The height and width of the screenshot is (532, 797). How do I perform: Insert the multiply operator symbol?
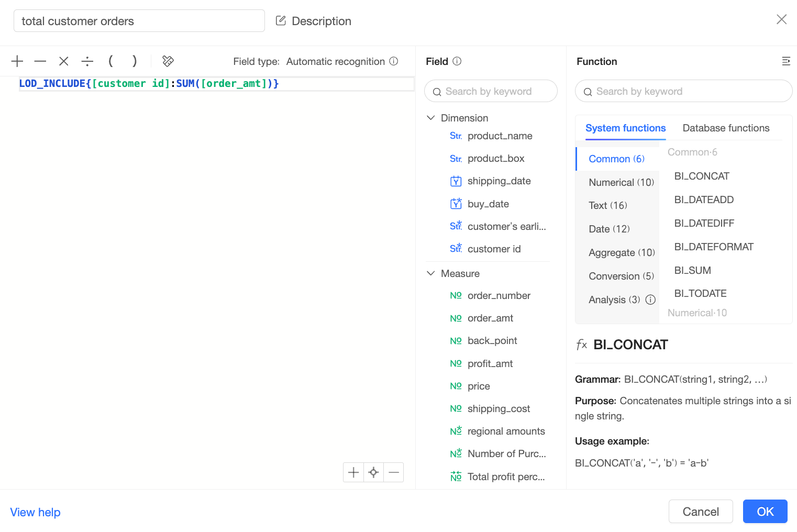[x=64, y=61]
